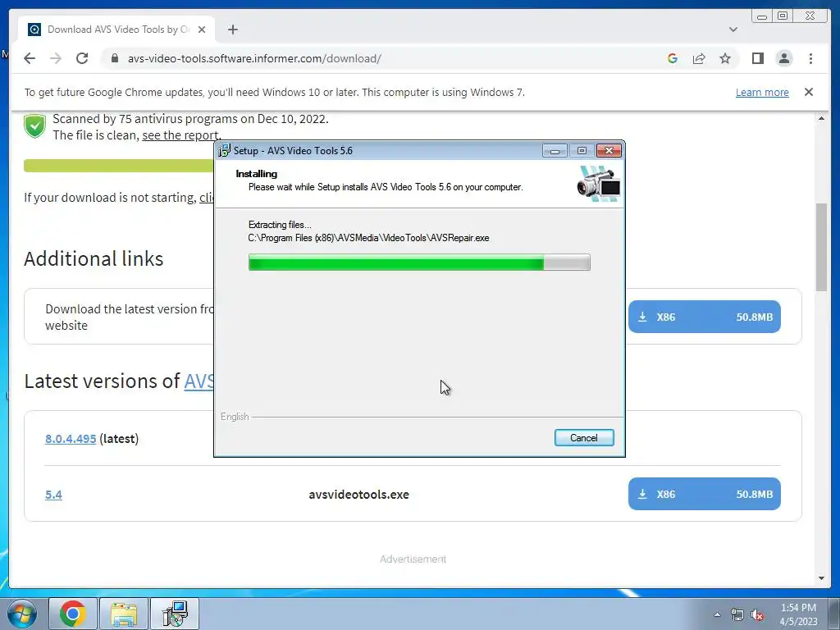Show hidden system tray icons
The height and width of the screenshot is (630, 840).
[717, 614]
